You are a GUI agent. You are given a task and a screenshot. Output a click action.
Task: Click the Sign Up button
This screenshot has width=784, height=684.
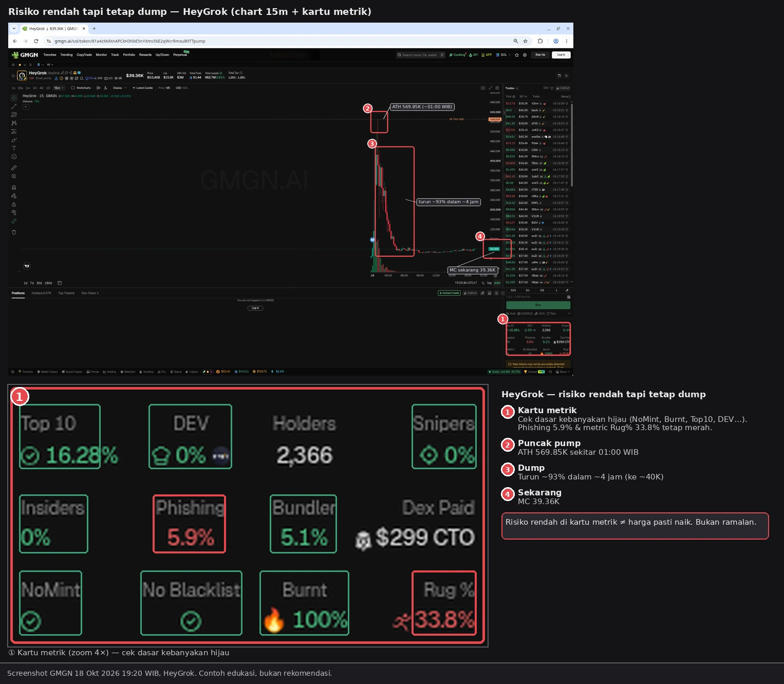pyautogui.click(x=540, y=55)
